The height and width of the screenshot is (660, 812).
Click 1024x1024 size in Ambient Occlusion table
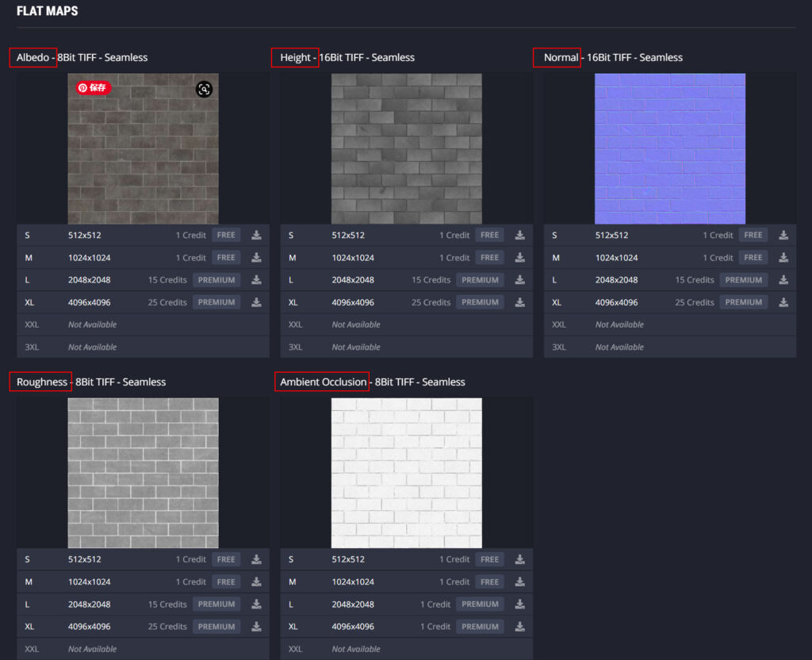point(353,581)
